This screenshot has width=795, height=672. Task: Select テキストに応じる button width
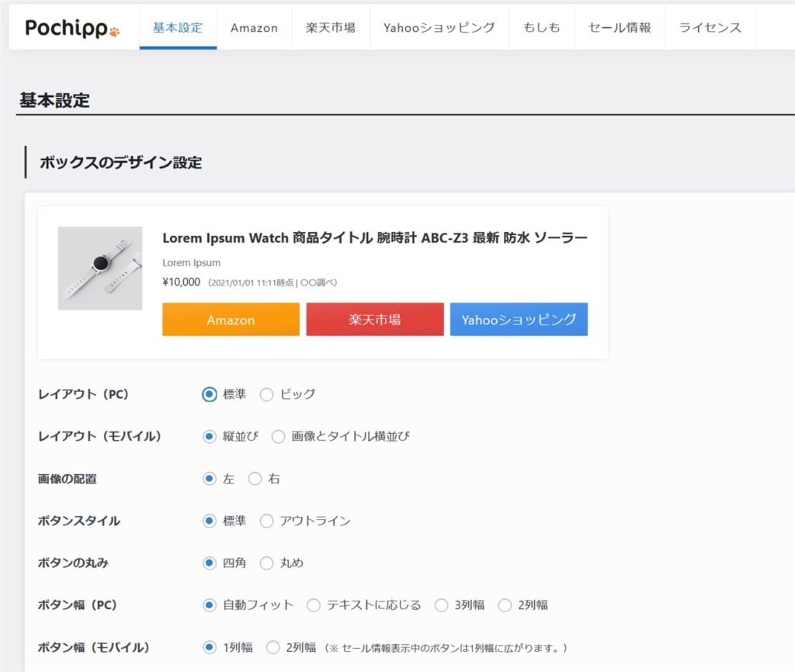tap(314, 604)
